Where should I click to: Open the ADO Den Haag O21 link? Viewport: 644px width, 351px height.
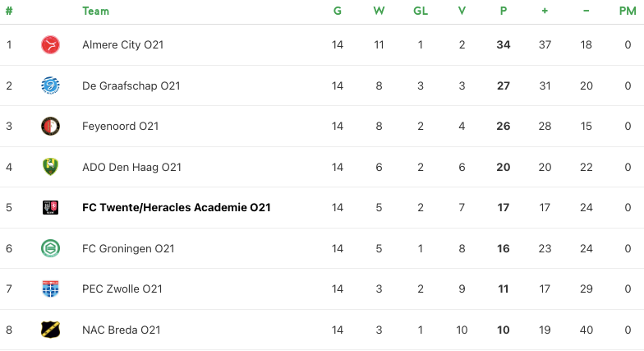tap(131, 167)
